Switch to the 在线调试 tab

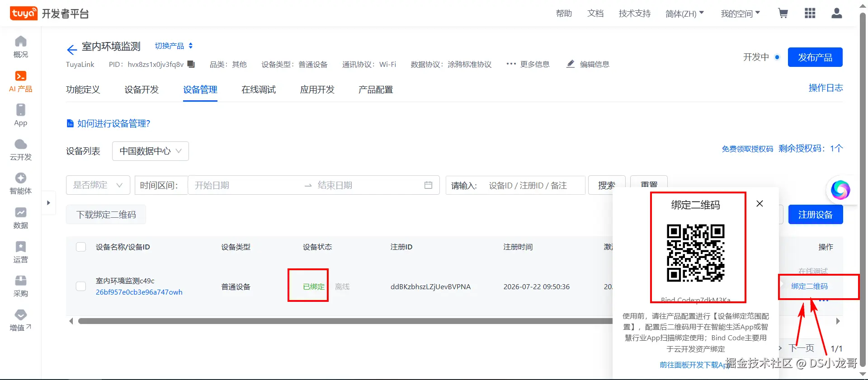tap(259, 89)
